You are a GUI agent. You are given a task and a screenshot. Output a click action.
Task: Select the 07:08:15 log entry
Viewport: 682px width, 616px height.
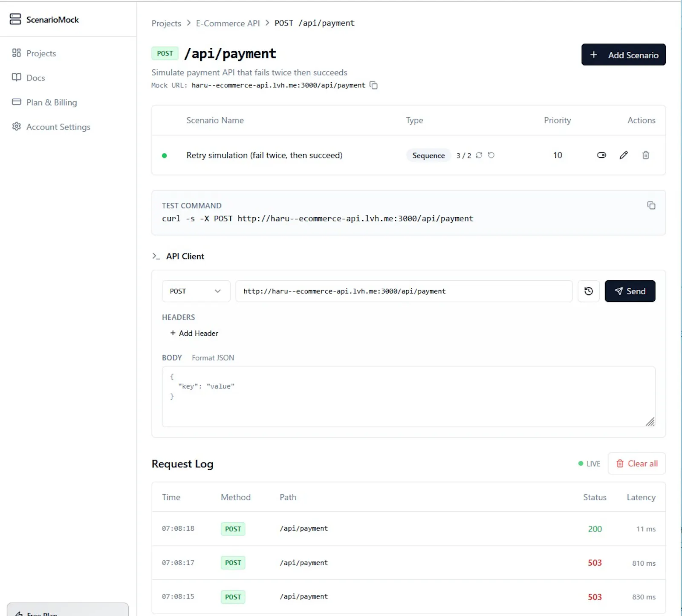coord(408,597)
